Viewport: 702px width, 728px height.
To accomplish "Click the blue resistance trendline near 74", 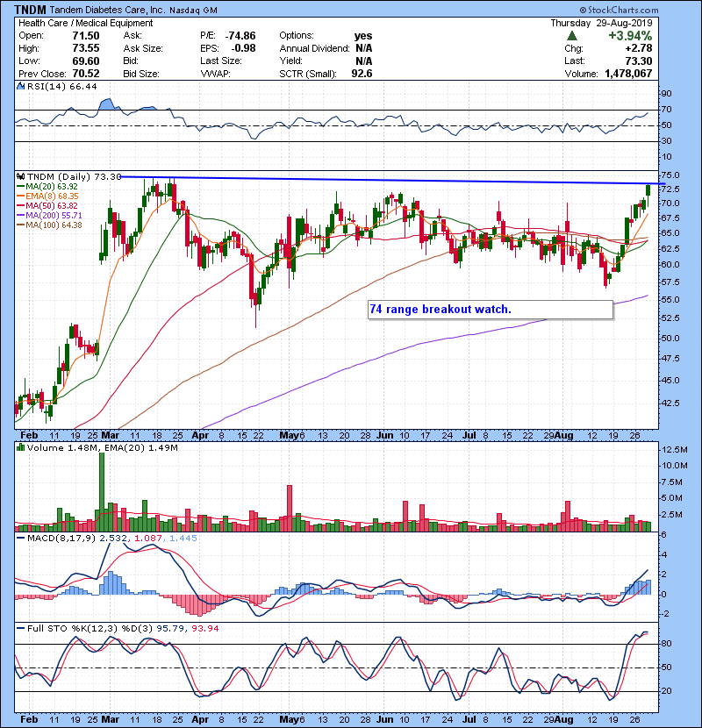I will pyautogui.click(x=392, y=180).
